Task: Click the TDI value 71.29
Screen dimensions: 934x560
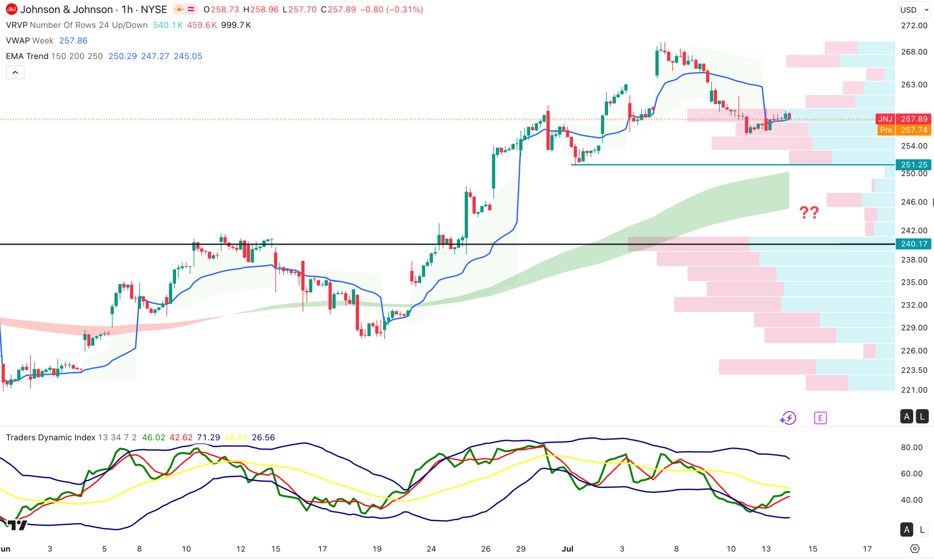Action: coord(208,437)
